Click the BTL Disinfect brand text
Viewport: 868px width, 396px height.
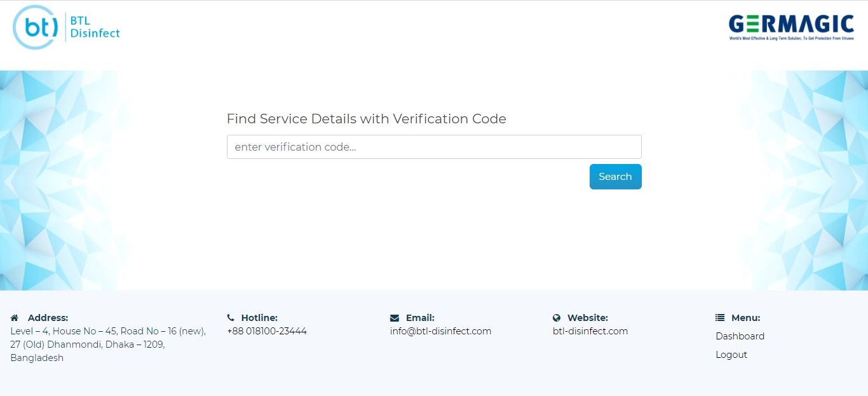click(x=95, y=27)
